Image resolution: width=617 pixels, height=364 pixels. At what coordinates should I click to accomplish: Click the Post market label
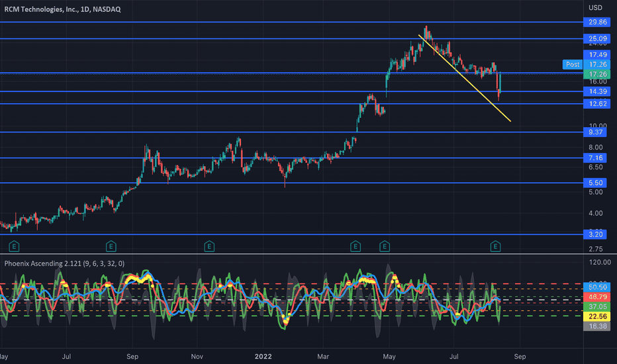tap(573, 64)
